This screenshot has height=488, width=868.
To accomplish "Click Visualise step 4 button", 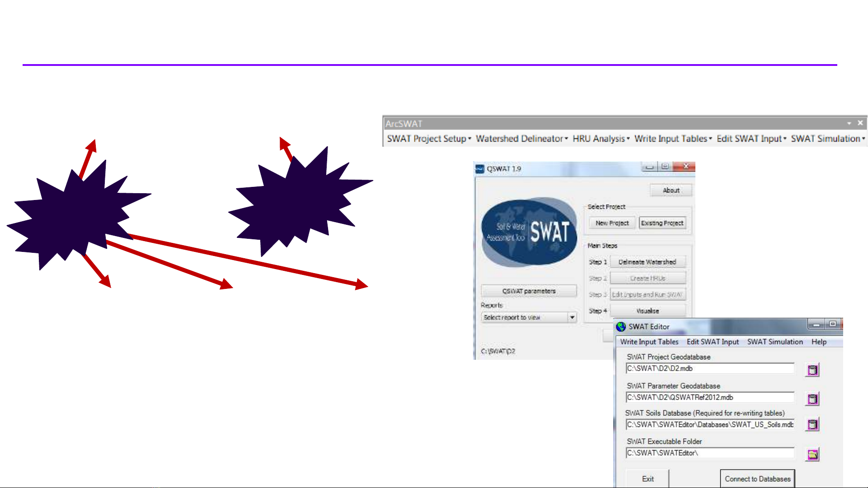I will point(647,311).
